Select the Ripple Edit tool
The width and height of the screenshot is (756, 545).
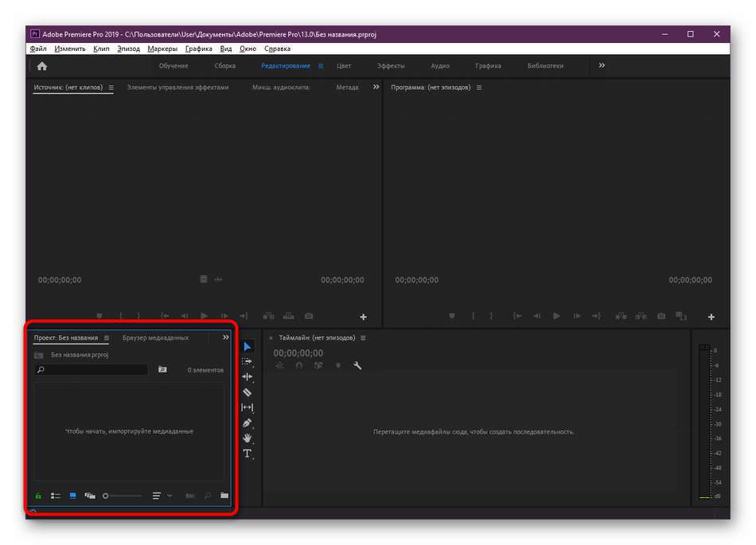(x=247, y=376)
